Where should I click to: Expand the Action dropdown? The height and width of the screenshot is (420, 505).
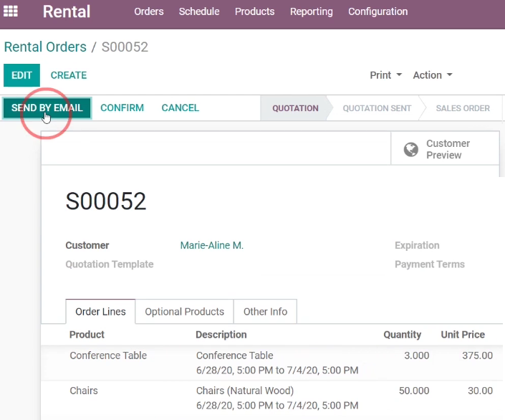point(433,75)
